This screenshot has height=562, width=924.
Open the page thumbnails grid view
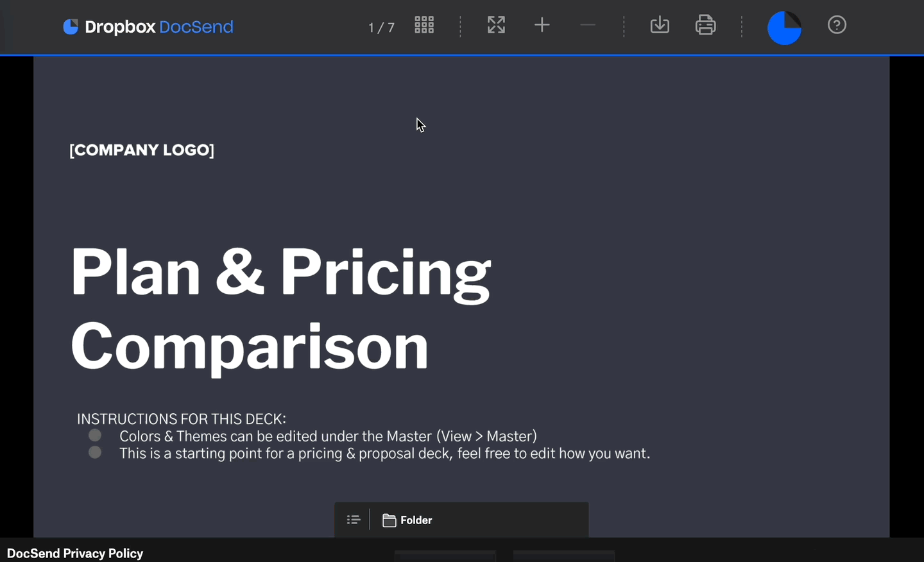point(424,25)
